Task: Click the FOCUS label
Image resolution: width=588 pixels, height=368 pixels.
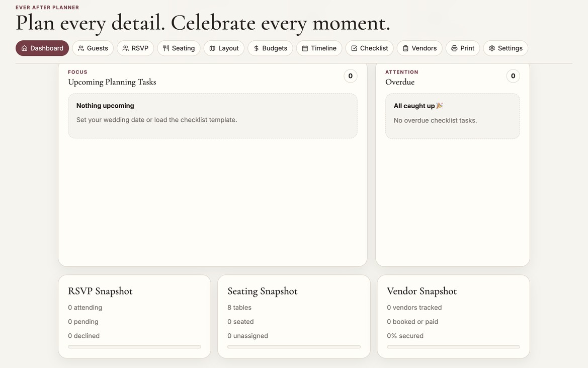Action: click(x=77, y=72)
